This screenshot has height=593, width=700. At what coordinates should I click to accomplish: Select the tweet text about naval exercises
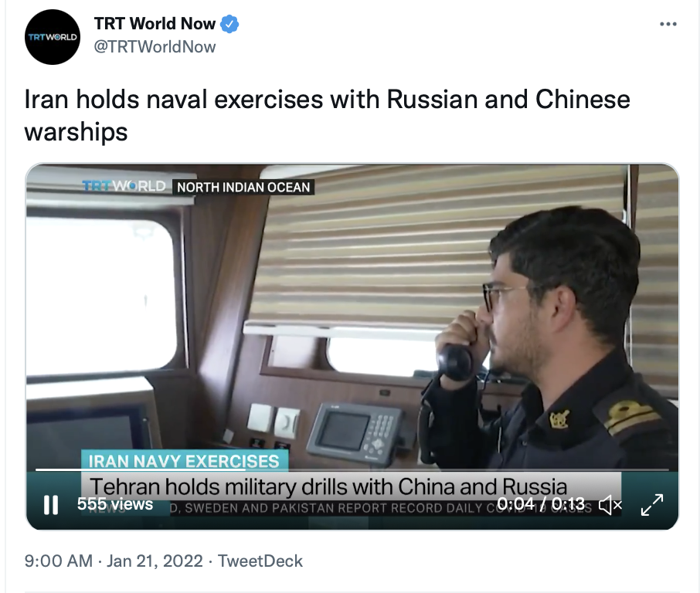[x=328, y=115]
